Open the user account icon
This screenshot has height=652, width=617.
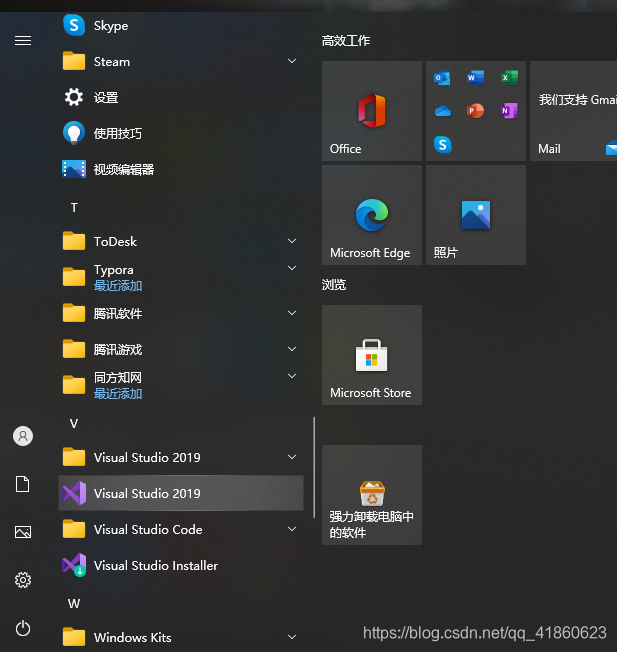(23, 436)
